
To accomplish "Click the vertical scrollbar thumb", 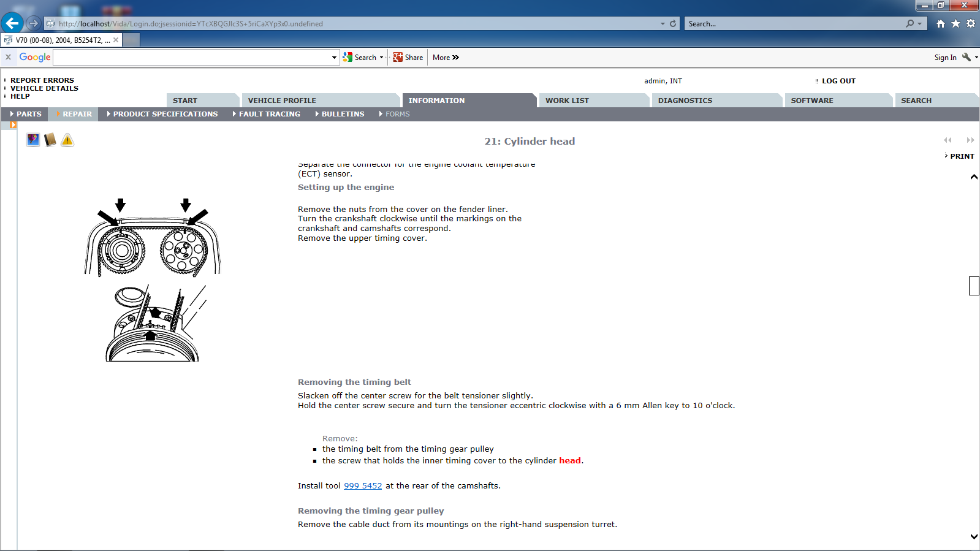I will [x=974, y=286].
